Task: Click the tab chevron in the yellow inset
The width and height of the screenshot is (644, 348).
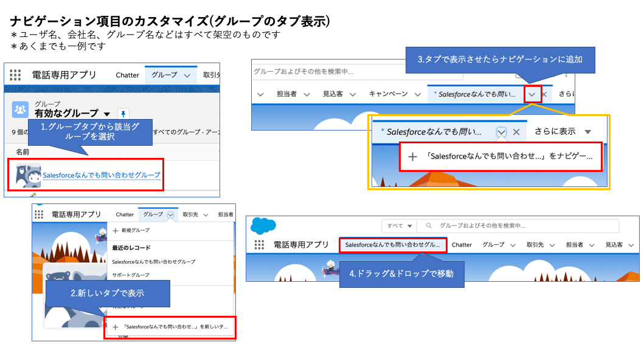Action: [x=501, y=132]
